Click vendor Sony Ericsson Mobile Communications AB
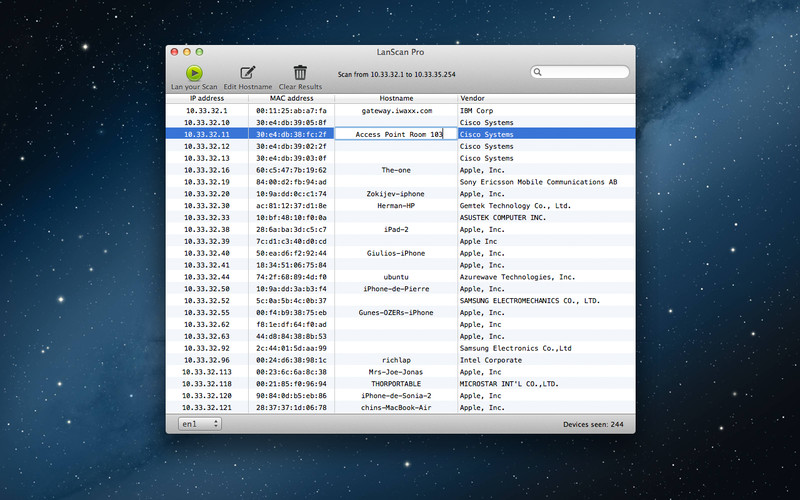The image size is (800, 500). pyautogui.click(x=538, y=182)
